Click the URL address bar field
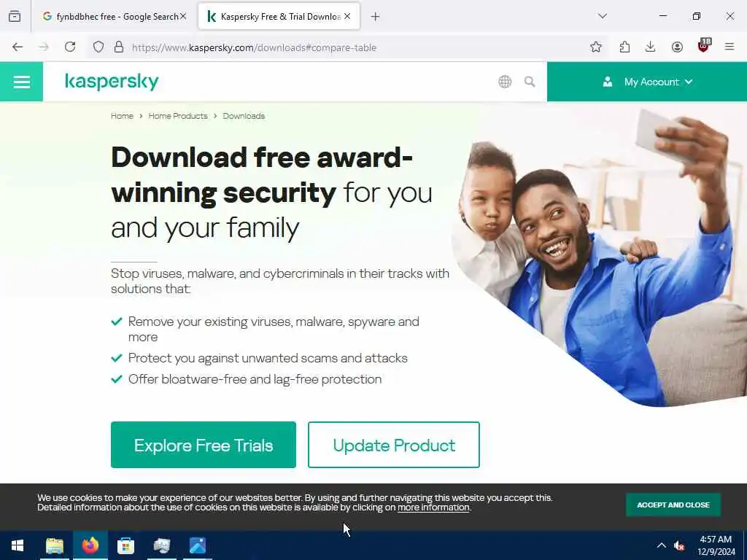This screenshot has height=560, width=747. click(x=352, y=47)
